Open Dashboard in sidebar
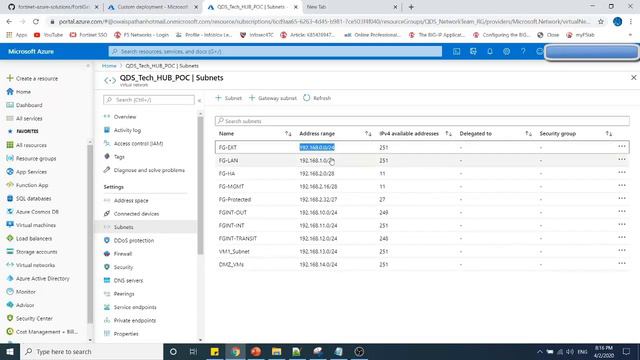The width and height of the screenshot is (640, 360). click(24, 105)
